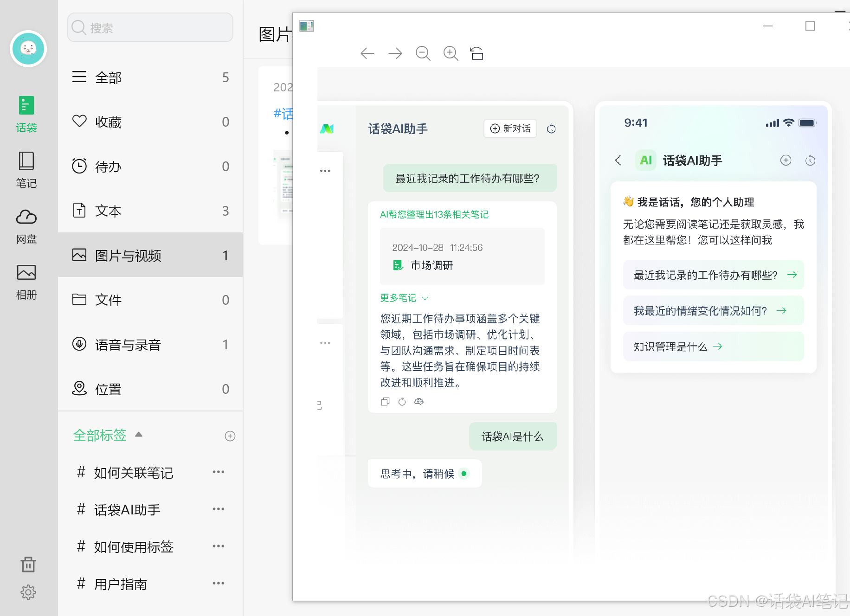Open the 相册 album section
The height and width of the screenshot is (616, 850).
click(26, 282)
